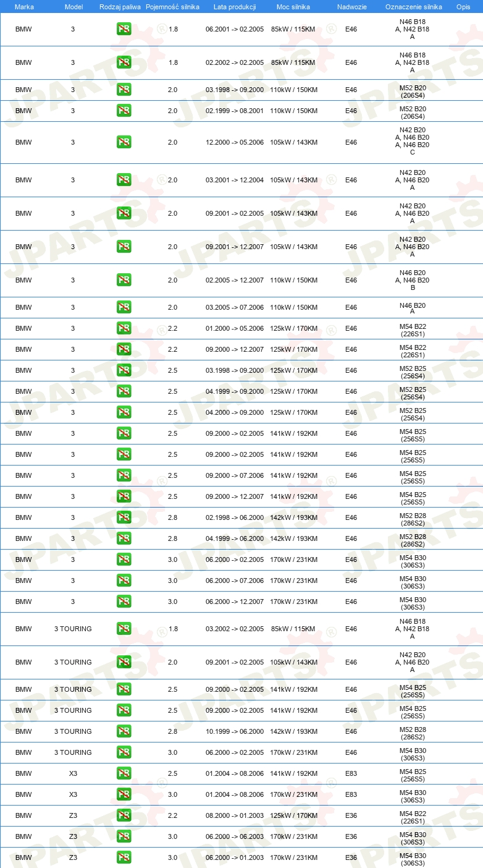This screenshot has height=868, width=483.
Task: Click 142kW / 193KM in 02.1998 -> 06.2000 row
Action: (x=294, y=517)
